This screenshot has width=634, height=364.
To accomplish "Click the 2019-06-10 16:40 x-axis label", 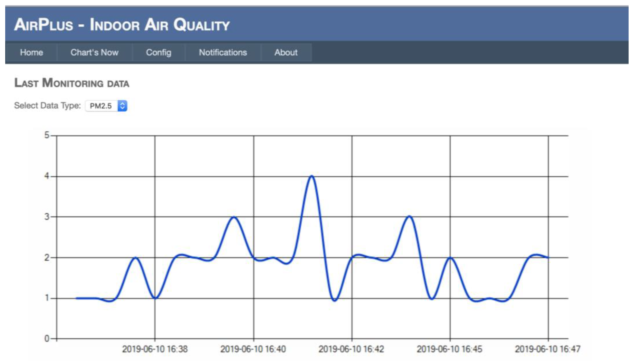I will [253, 349].
